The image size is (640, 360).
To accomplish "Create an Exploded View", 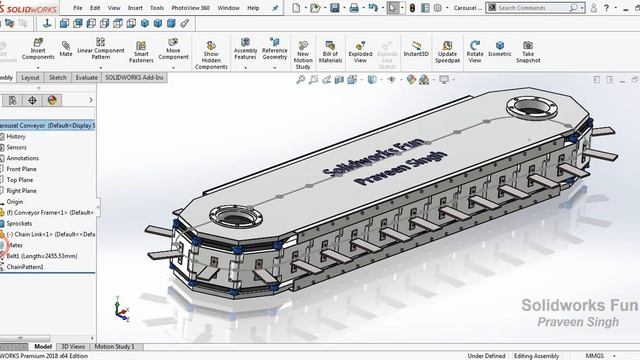I will (x=360, y=51).
